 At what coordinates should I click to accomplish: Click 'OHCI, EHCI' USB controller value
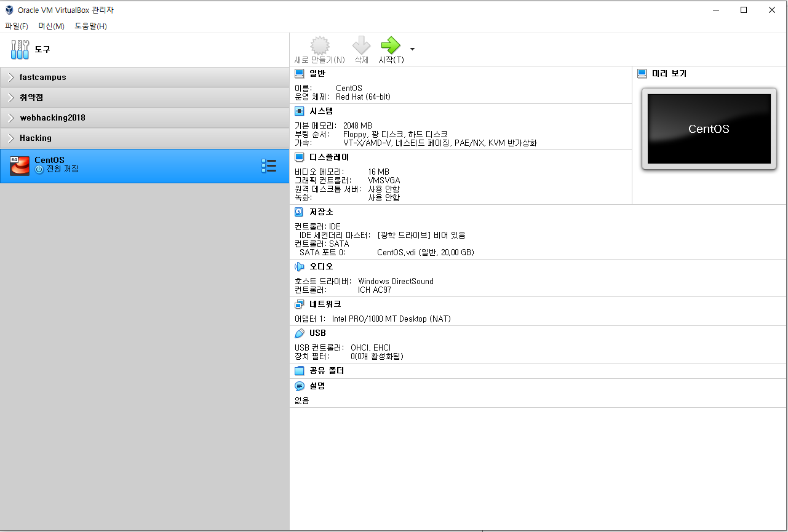coord(370,348)
